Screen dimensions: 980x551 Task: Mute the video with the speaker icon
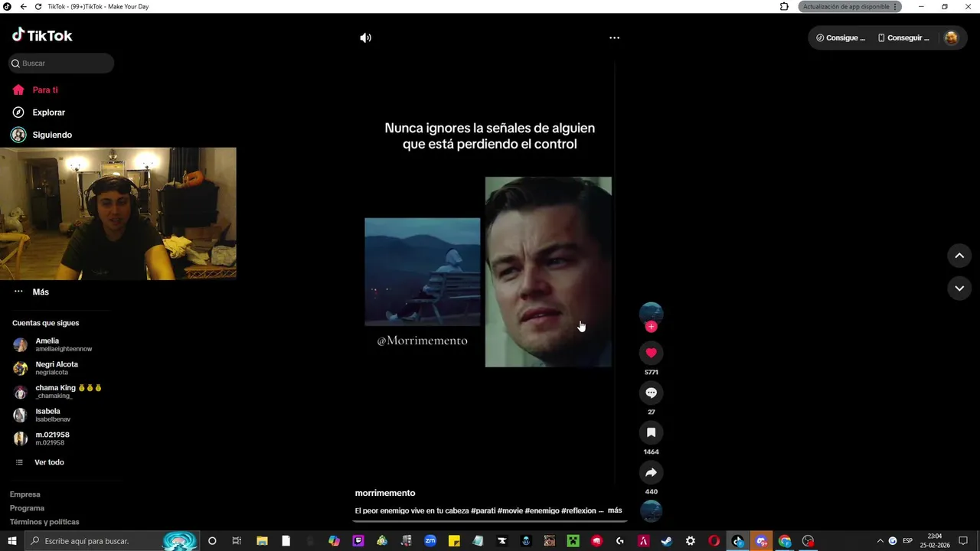[366, 37]
